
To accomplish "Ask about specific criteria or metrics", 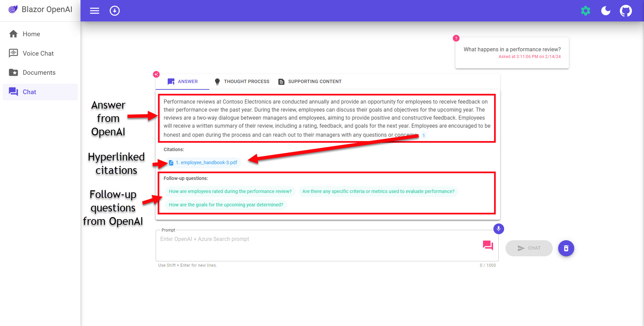I will (x=378, y=191).
